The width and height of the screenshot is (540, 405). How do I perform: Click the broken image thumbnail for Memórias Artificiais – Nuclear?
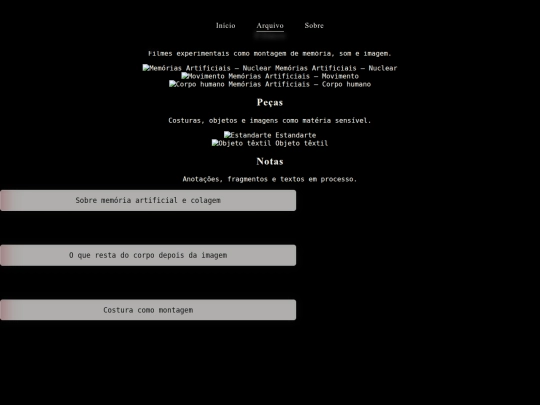[207, 68]
